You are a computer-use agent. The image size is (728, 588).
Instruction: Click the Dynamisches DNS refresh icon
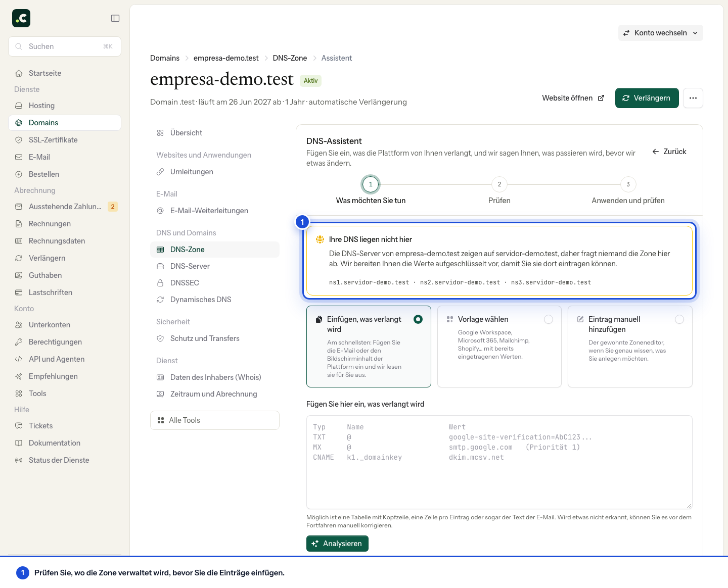click(x=160, y=300)
